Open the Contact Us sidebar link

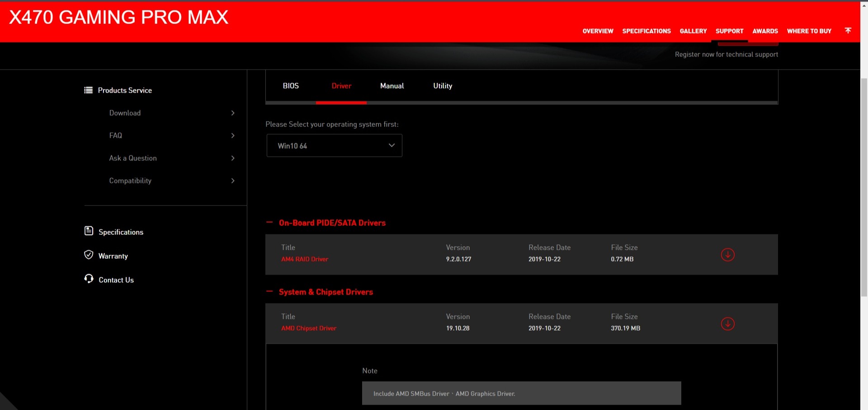tap(116, 280)
